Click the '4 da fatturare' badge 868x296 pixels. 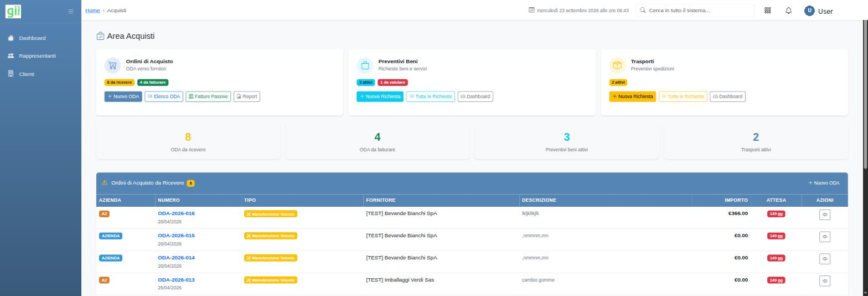(153, 83)
